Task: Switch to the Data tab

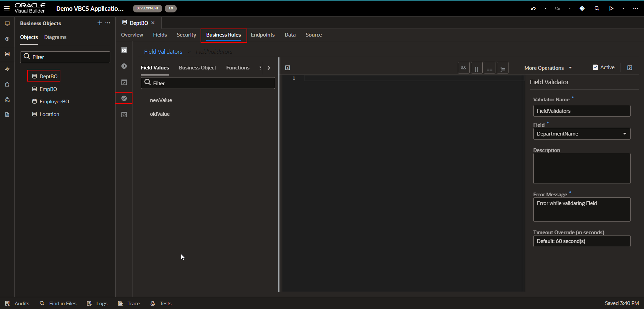Action: (290, 35)
